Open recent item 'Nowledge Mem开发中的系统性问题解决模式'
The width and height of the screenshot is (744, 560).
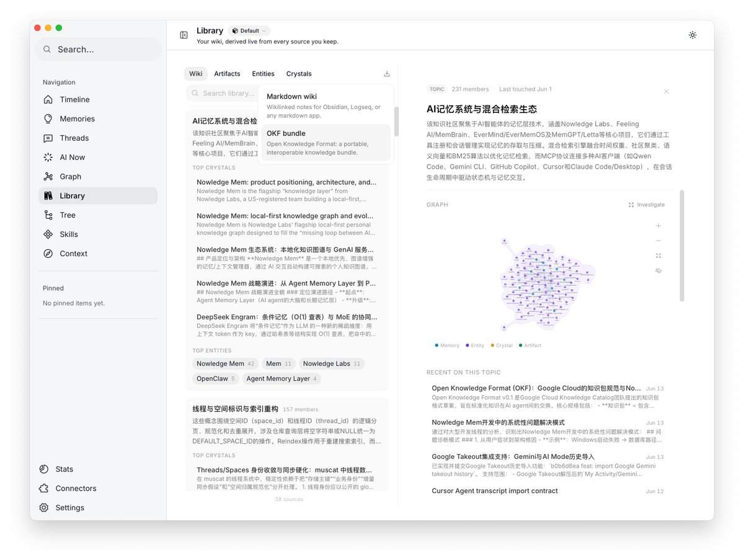coord(547,430)
